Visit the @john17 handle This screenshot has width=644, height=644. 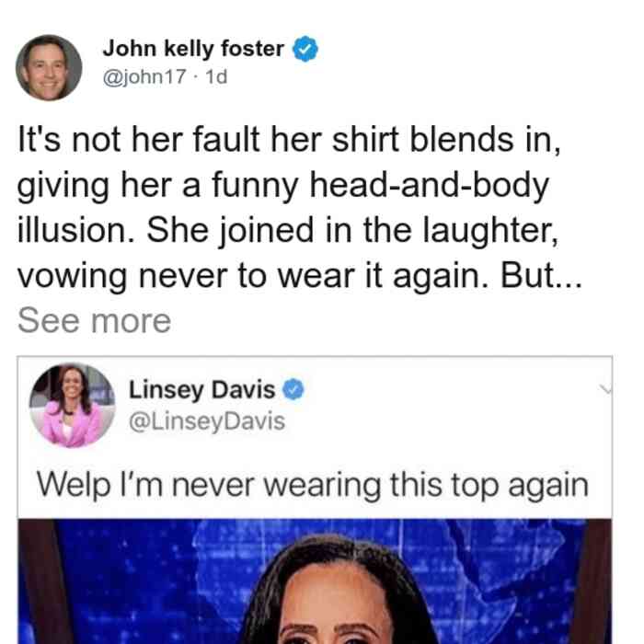pyautogui.click(x=144, y=76)
